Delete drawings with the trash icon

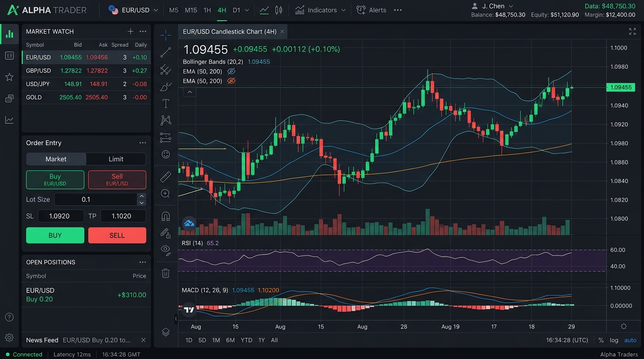(166, 273)
